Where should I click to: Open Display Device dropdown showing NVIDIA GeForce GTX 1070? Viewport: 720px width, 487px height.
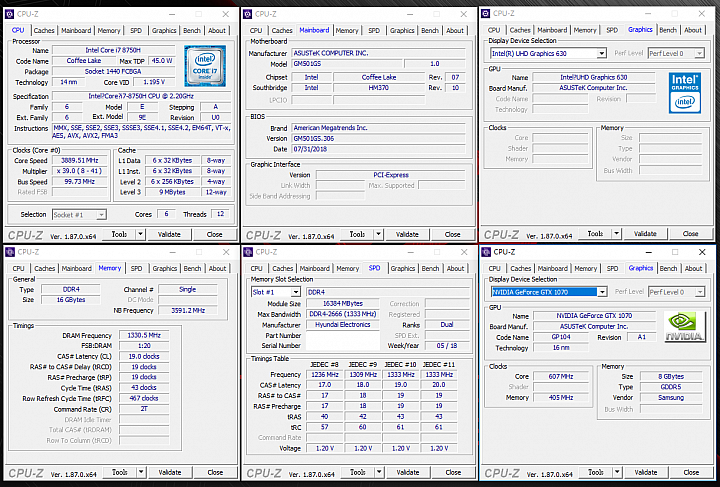pos(602,292)
